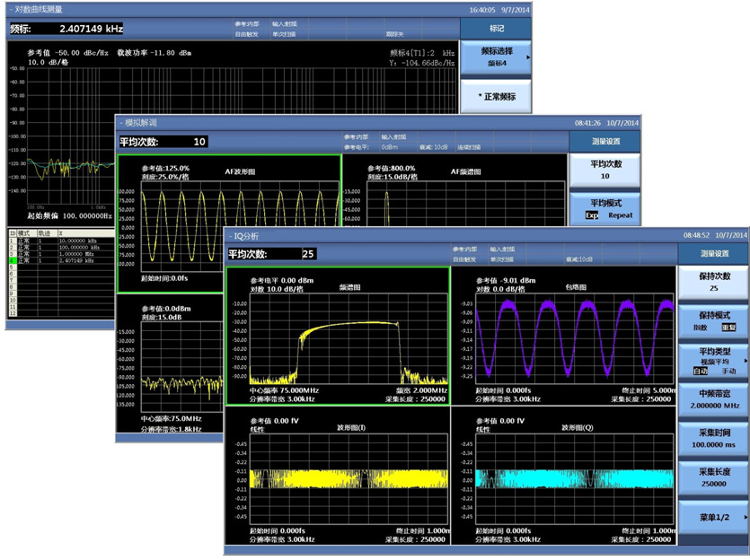Click 平均次数 10 softkey in 模拟解调 window
The image size is (750, 560).
(x=605, y=170)
